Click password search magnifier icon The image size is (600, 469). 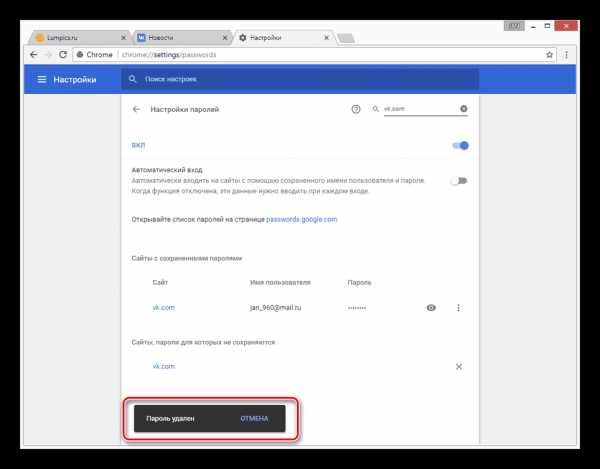pyautogui.click(x=375, y=109)
